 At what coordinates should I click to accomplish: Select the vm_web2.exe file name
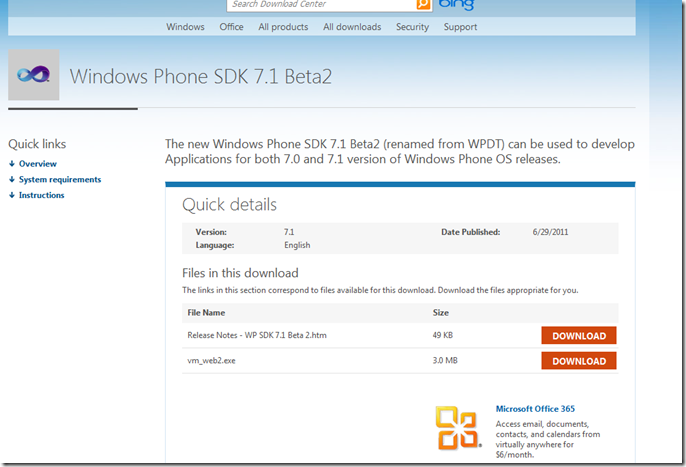211,361
